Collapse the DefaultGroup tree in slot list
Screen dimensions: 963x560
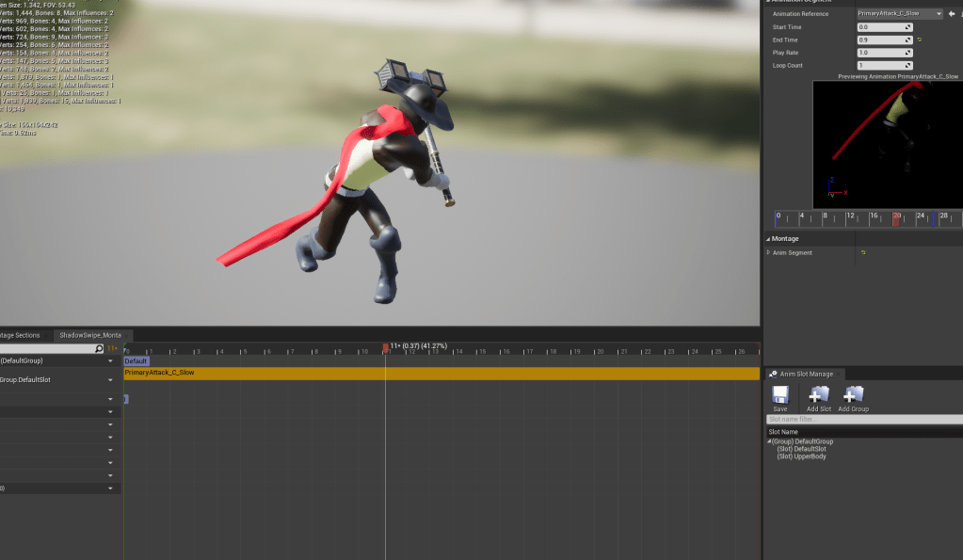(769, 441)
